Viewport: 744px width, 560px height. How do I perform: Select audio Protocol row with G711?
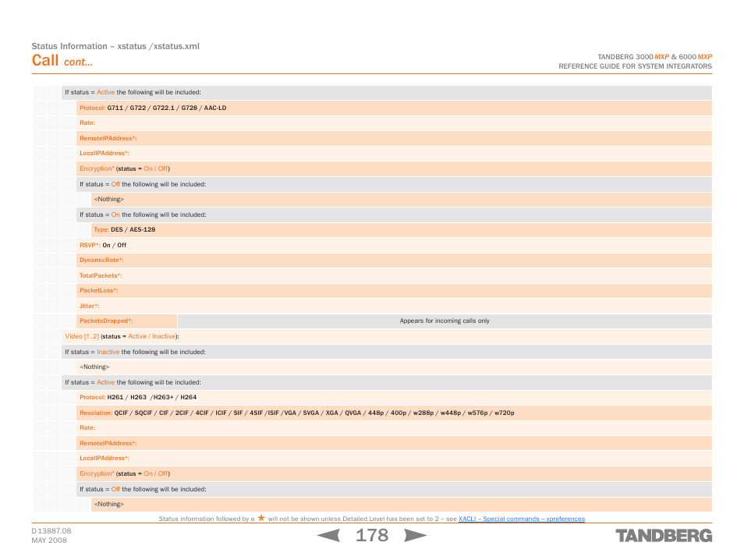(x=394, y=108)
